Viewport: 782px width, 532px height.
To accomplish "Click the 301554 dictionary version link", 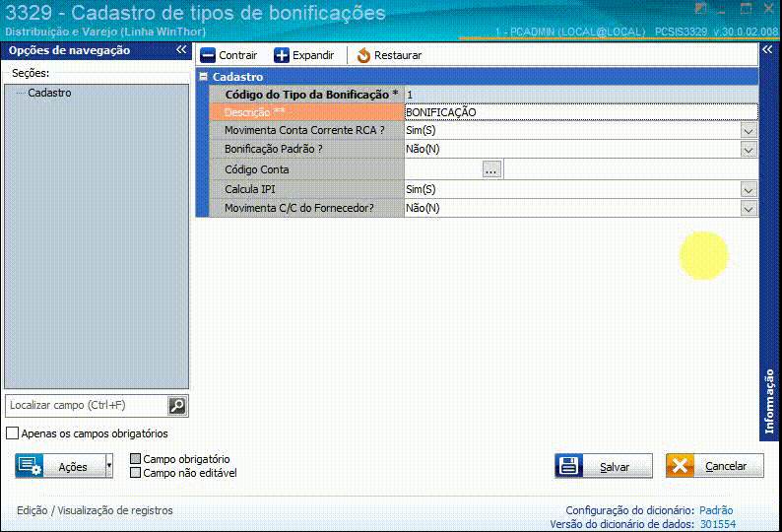I will (x=718, y=524).
